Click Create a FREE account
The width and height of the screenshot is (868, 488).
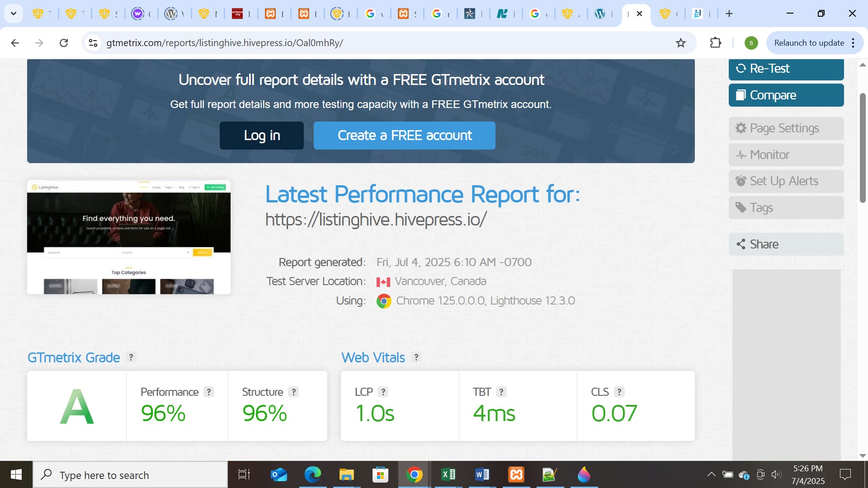[x=405, y=136]
